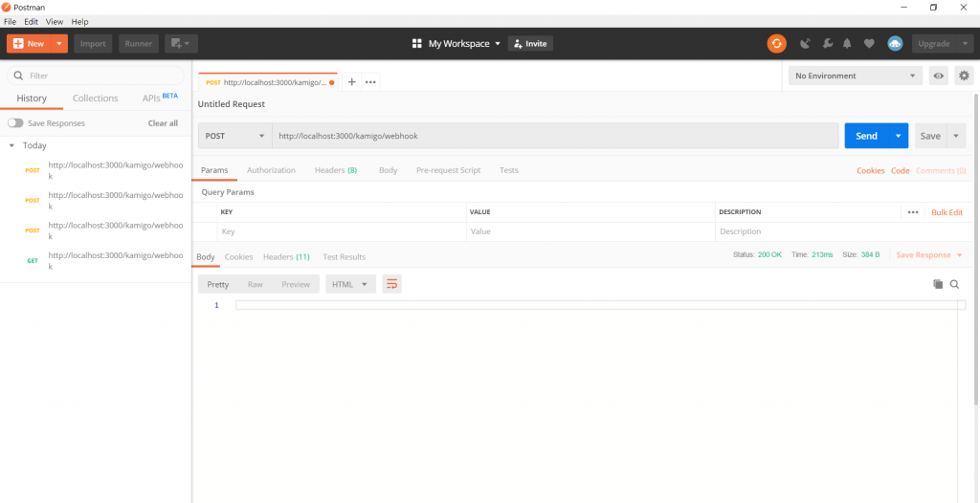Open the request Headers (8) tab
Screen dimensions: 980x503
336,170
